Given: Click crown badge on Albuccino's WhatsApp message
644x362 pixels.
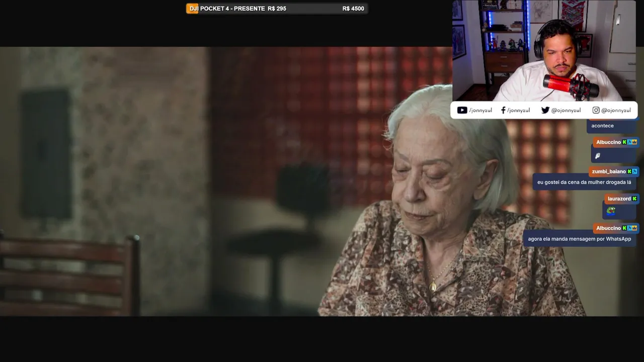Looking at the screenshot, I should click(x=634, y=228).
